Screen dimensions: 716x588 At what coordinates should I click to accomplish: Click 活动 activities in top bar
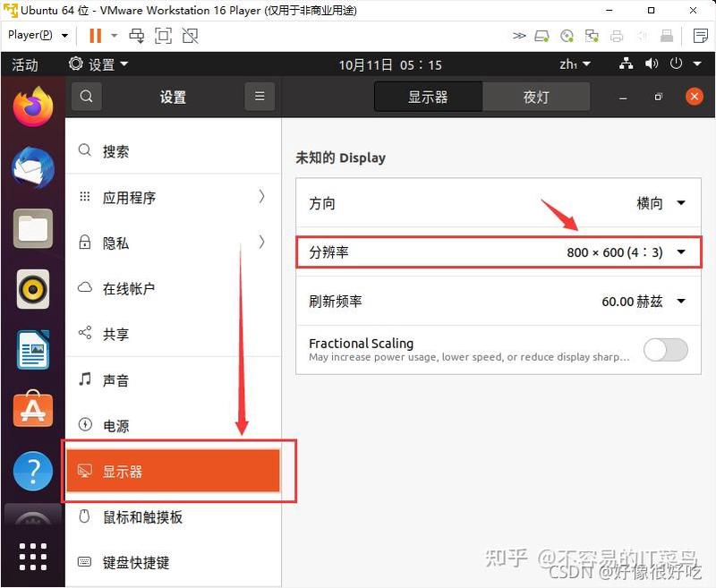(25, 64)
